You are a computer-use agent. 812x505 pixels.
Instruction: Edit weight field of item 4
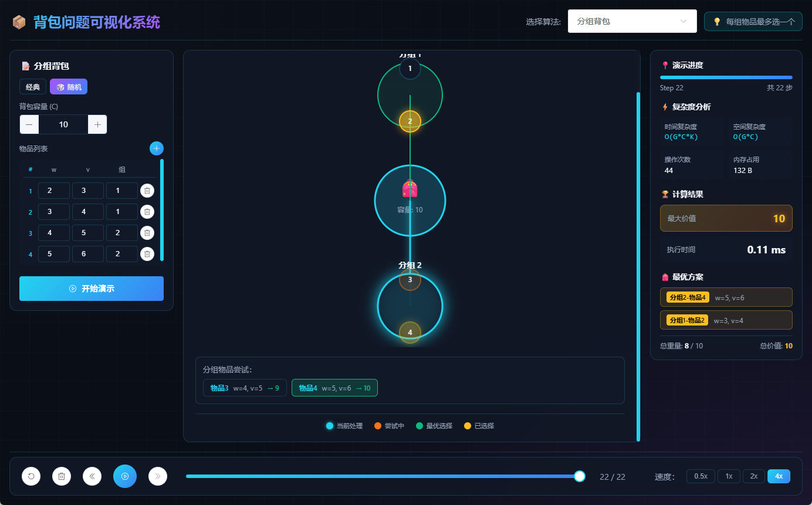54,254
